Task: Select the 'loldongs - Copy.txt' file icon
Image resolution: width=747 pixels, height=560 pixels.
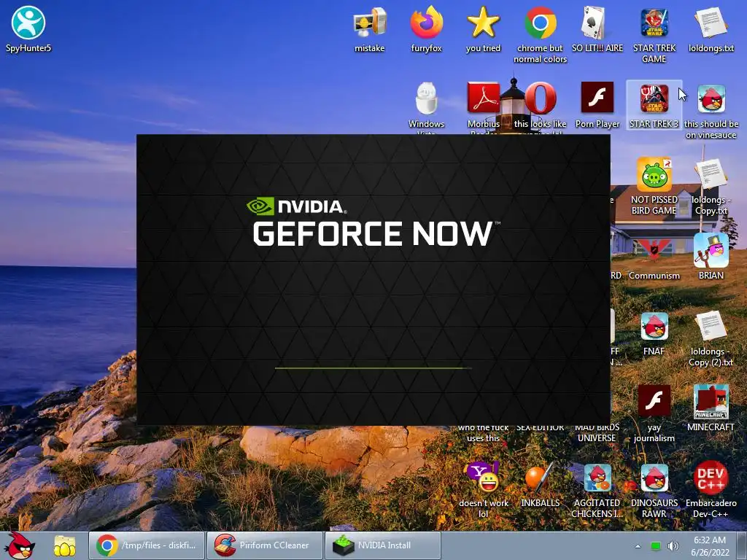Action: (x=711, y=186)
